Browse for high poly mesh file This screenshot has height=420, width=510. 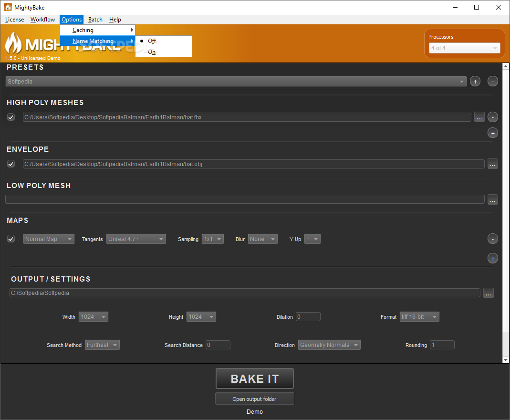[x=479, y=117]
